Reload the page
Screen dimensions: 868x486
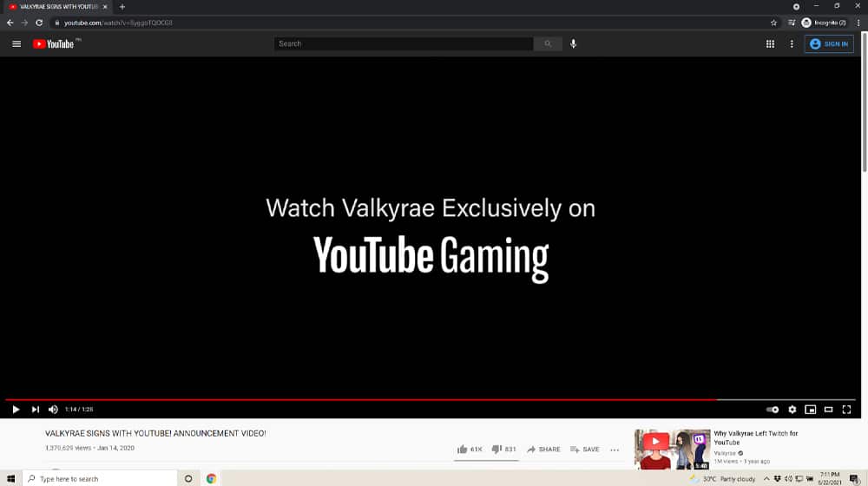point(39,23)
